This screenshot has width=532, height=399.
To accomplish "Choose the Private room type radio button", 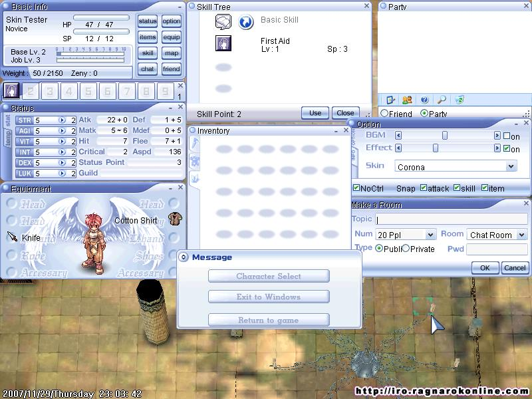I will (406, 248).
